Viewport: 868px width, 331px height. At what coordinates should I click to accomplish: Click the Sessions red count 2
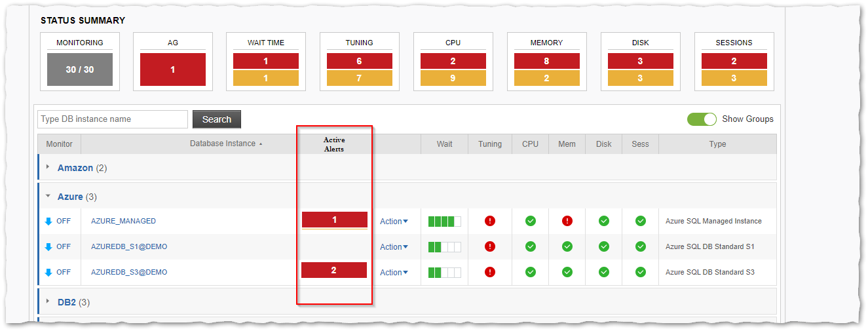pyautogui.click(x=734, y=61)
